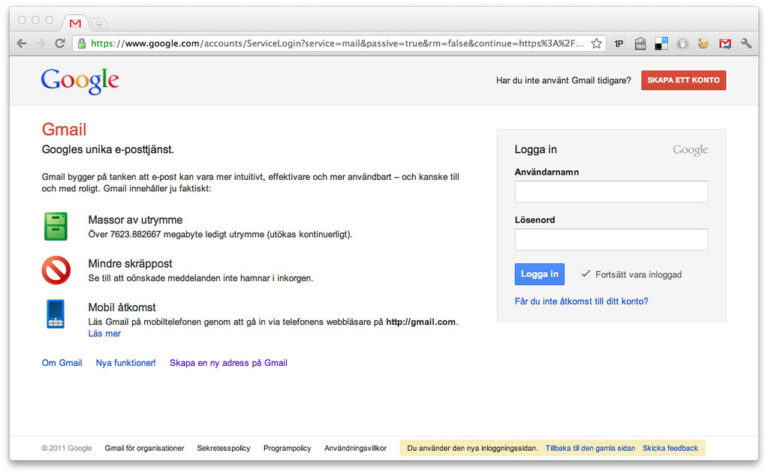768x474 pixels.
Task: Click the Massor av utrymme heading
Action: (135, 220)
